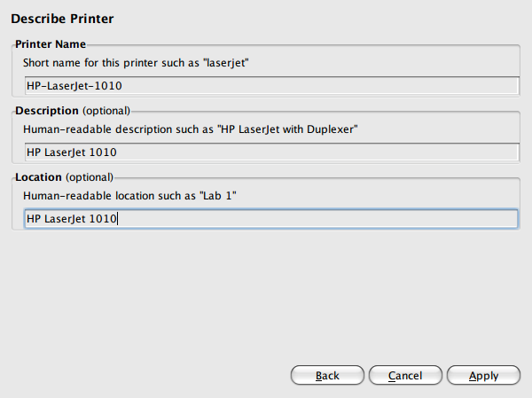Click the 'Location (optional)' label
This screenshot has width=532, height=398.
[64, 177]
